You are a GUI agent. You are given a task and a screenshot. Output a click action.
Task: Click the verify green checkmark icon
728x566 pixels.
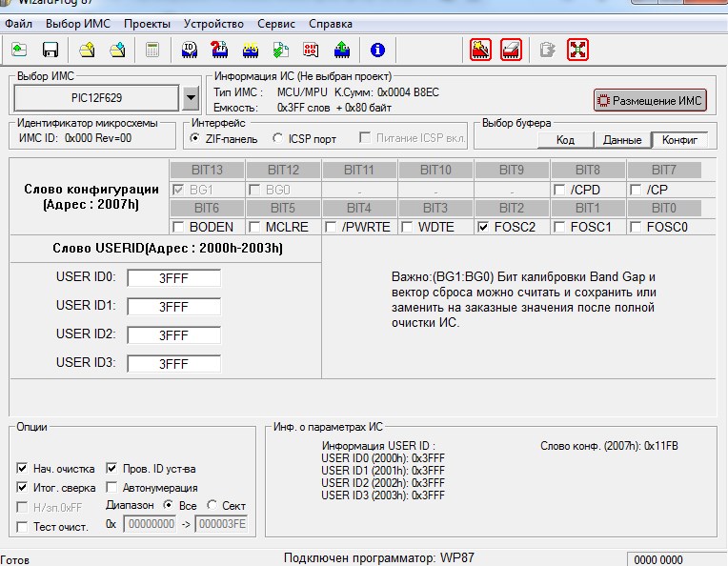(x=280, y=50)
